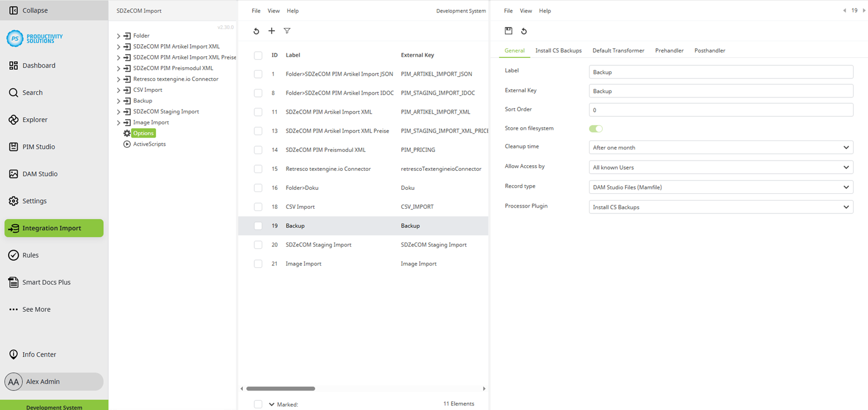Open the filter funnel icon
This screenshot has height=410, width=868.
(x=287, y=31)
